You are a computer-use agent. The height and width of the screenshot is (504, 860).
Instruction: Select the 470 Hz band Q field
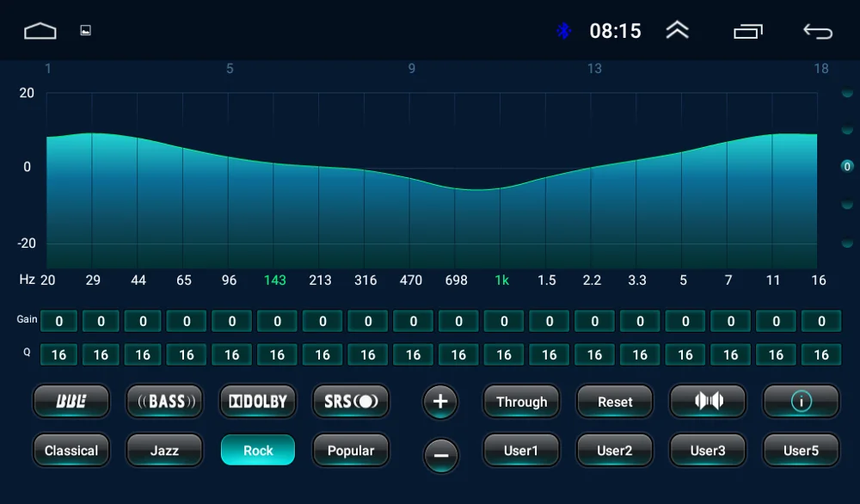pos(414,355)
